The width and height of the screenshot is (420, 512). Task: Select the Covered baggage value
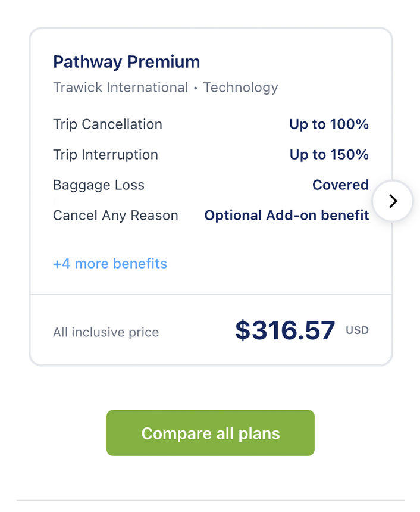pyautogui.click(x=340, y=185)
